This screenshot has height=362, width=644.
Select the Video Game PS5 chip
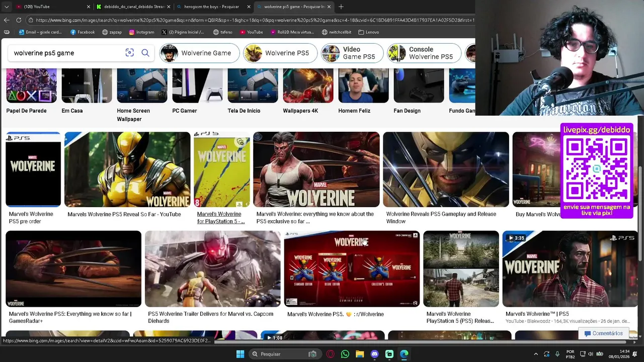(352, 53)
